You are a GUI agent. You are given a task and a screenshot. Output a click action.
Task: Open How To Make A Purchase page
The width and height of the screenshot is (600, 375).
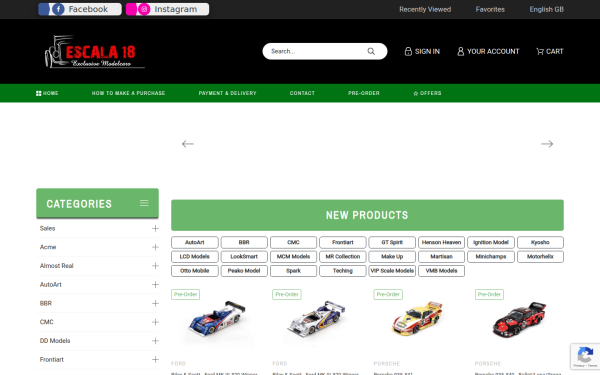click(128, 93)
